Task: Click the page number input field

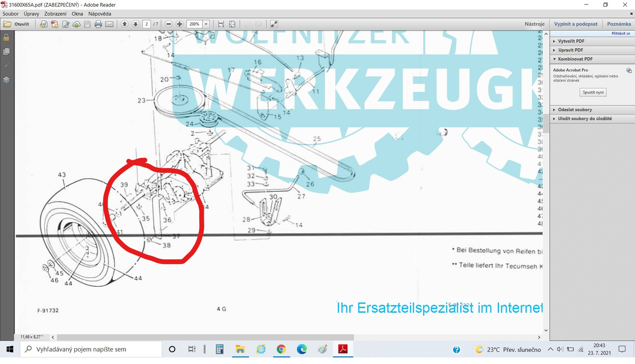Action: click(146, 24)
